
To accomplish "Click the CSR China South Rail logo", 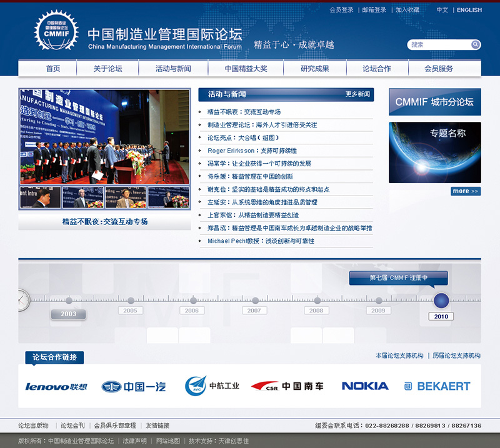I will pyautogui.click(x=287, y=386).
